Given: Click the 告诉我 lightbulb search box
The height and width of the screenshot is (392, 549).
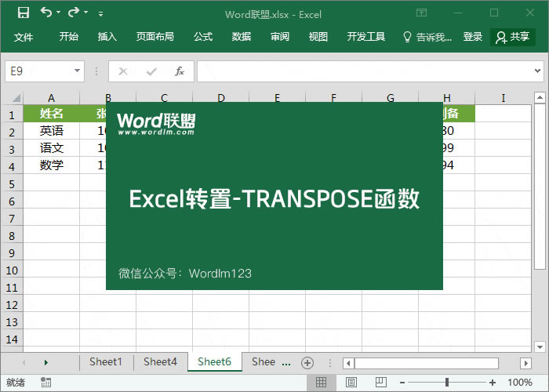Looking at the screenshot, I should coord(427,37).
